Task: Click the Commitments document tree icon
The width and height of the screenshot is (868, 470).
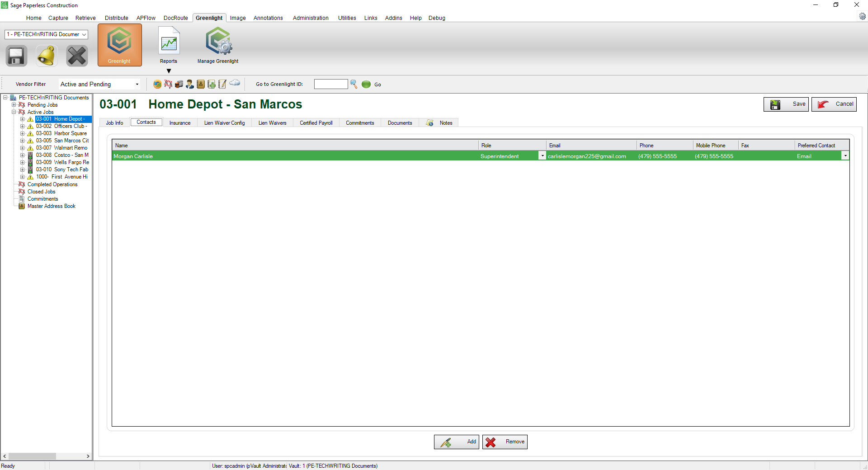Action: pos(21,199)
